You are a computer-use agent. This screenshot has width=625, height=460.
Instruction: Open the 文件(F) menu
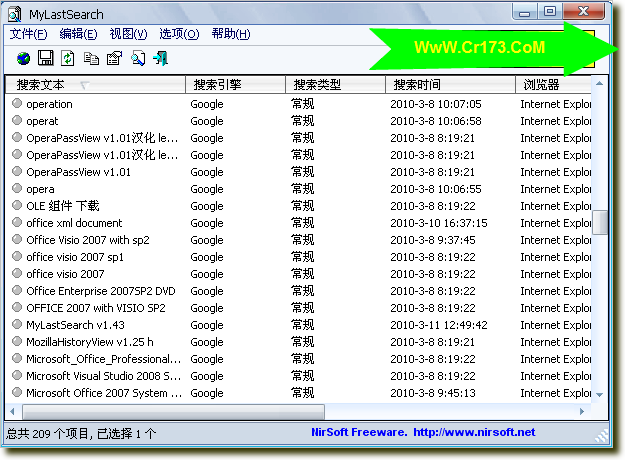28,34
